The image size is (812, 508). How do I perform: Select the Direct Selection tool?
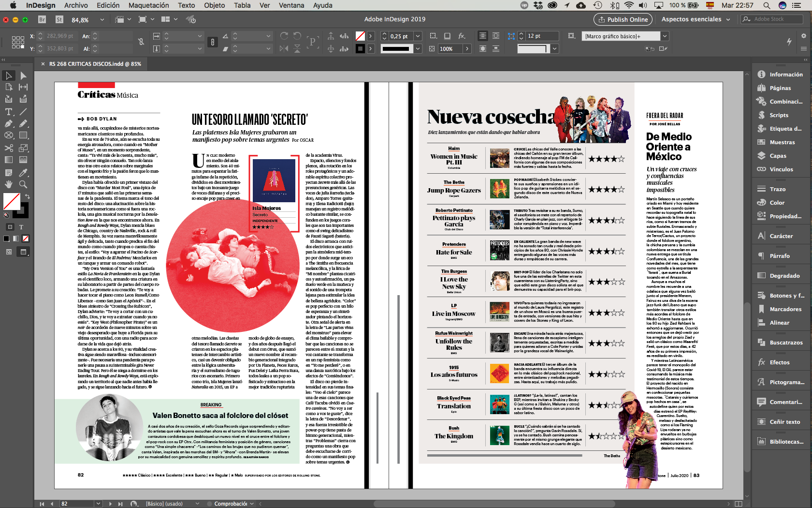pos(23,75)
